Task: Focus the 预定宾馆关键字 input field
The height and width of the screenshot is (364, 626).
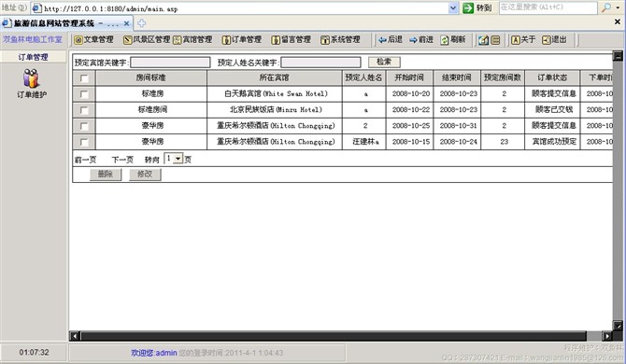Action: click(170, 63)
